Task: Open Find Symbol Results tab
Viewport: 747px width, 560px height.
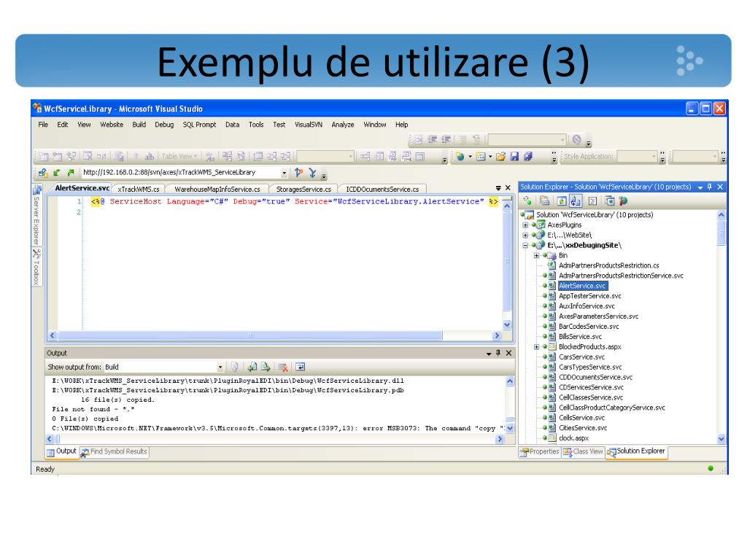Action: pos(114,451)
